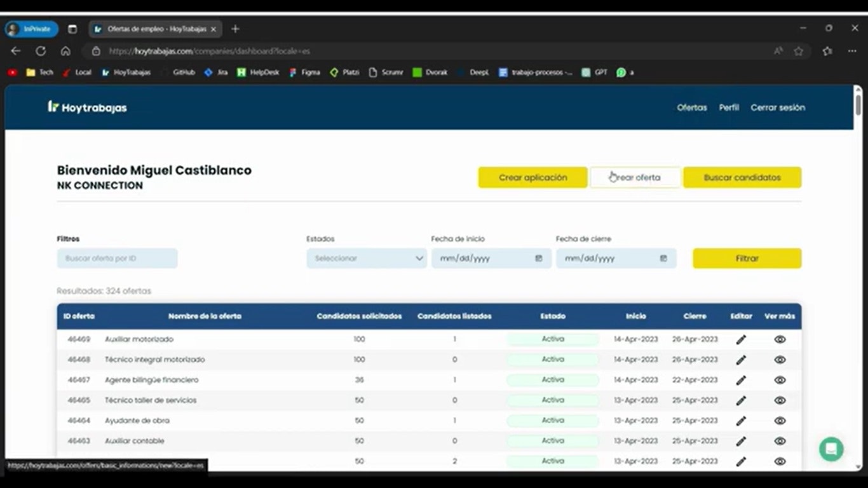
Task: Close the Ofertas de empleo tab
Action: click(x=214, y=29)
